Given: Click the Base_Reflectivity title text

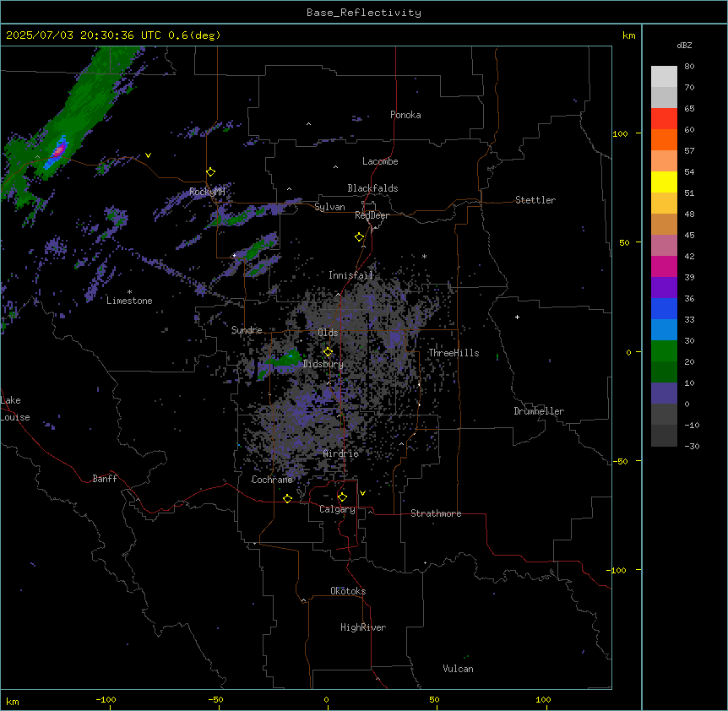Looking at the screenshot, I should coord(364,13).
